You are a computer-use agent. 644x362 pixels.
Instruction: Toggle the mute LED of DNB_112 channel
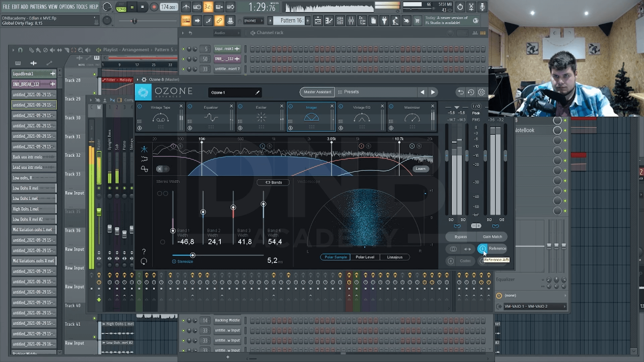[183, 59]
